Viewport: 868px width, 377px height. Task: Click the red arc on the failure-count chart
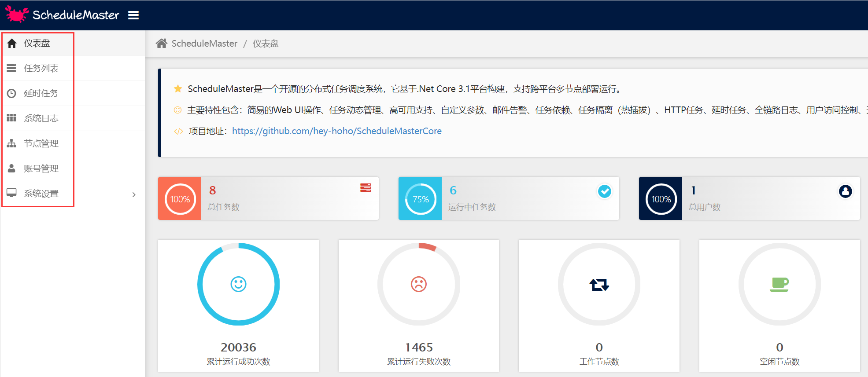pos(428,246)
